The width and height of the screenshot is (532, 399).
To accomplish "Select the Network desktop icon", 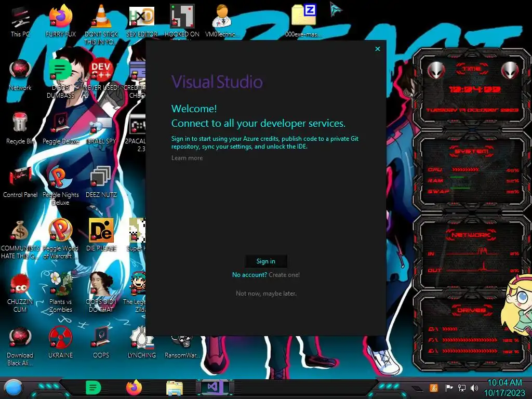I will click(x=20, y=75).
